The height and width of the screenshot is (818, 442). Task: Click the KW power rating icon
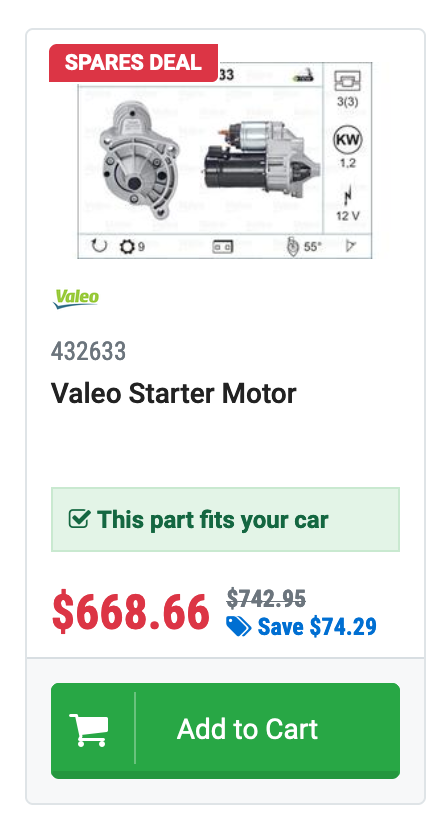point(348,140)
